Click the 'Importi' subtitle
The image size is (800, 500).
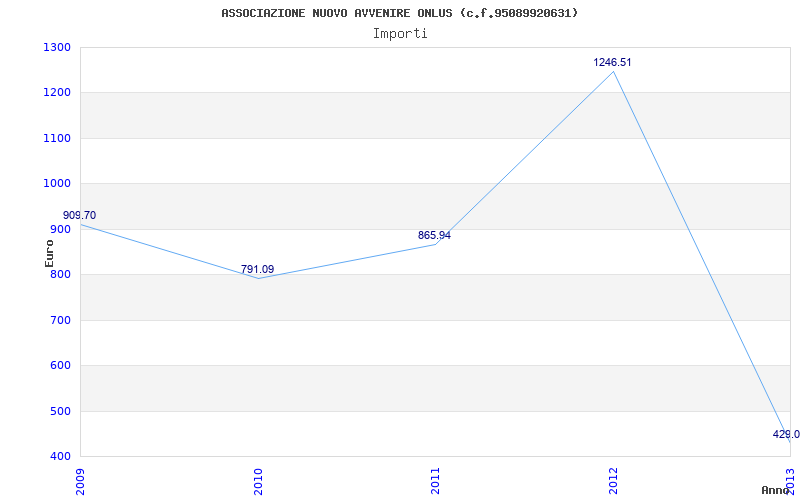pos(400,34)
